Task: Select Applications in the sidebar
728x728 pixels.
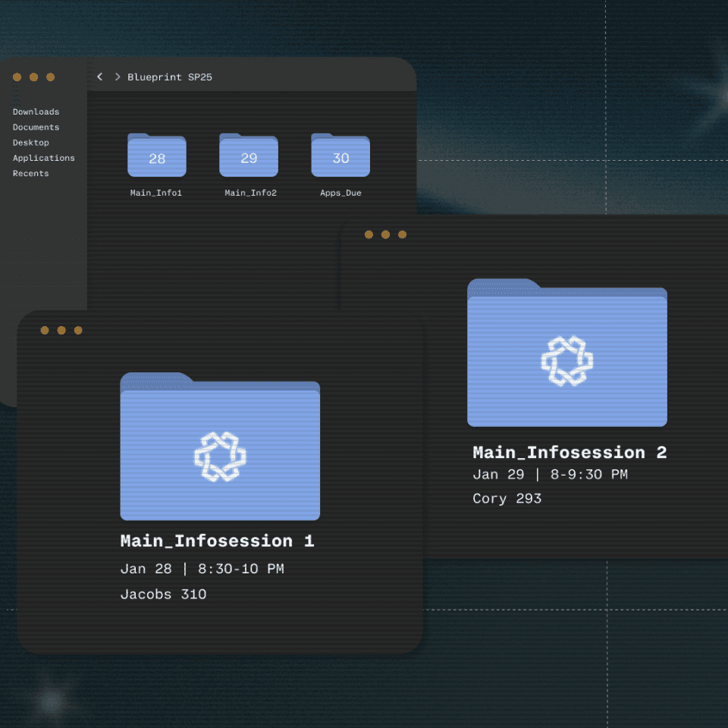Action: pyautogui.click(x=44, y=158)
